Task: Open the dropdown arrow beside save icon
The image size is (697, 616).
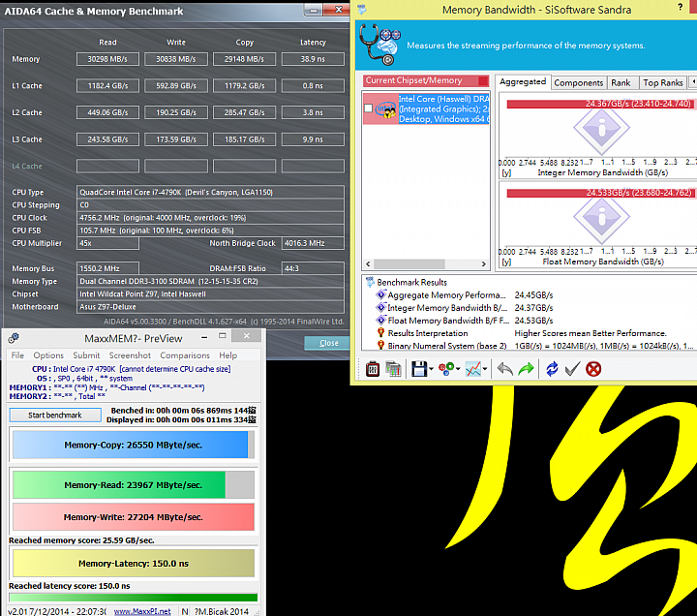Action: click(x=431, y=369)
